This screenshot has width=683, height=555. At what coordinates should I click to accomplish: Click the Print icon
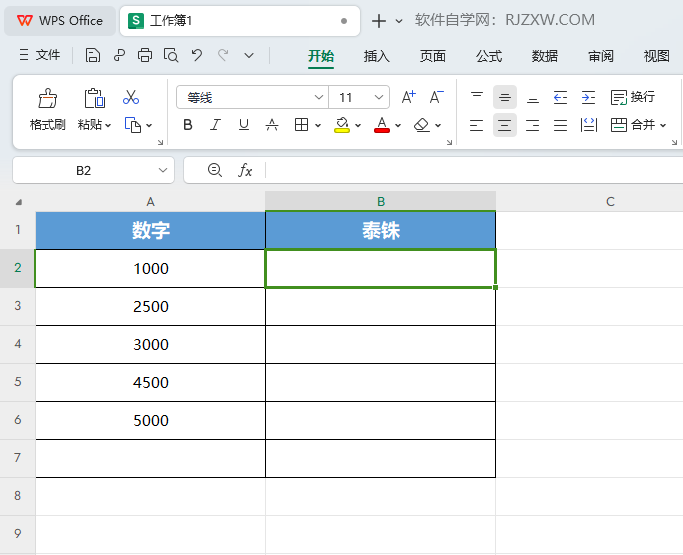click(x=145, y=55)
